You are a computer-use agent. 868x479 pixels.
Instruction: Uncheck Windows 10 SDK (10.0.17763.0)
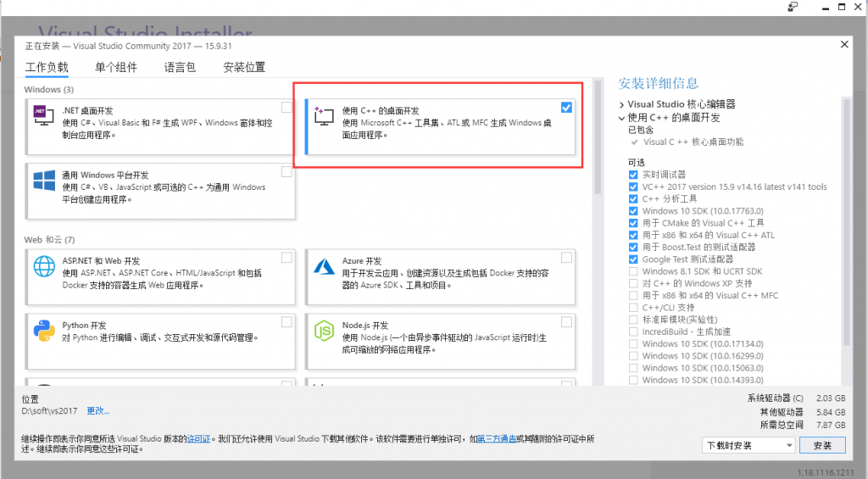633,211
